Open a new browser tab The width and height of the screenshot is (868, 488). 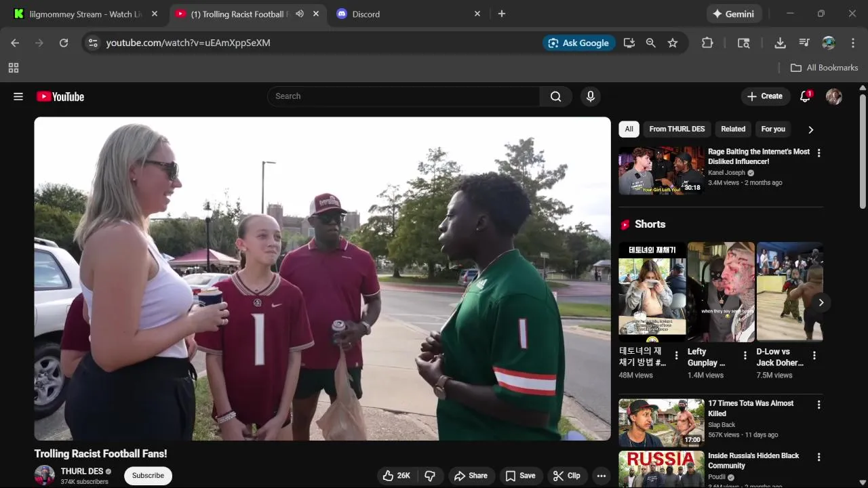(502, 14)
